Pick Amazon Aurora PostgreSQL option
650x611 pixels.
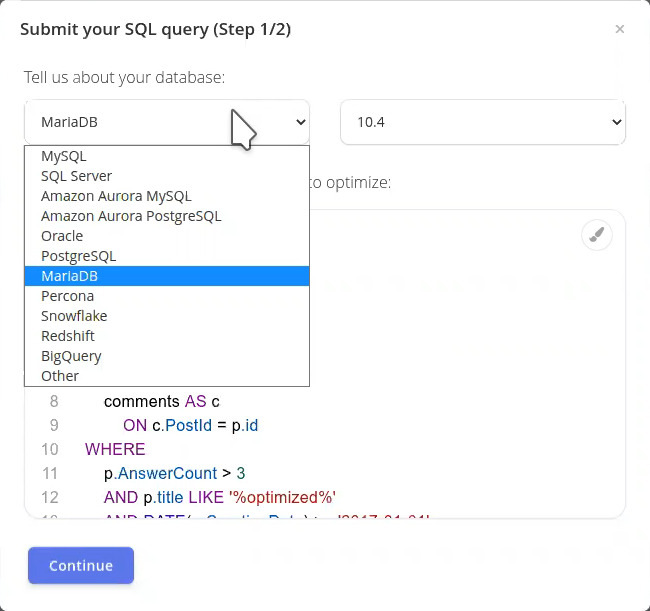(x=131, y=216)
